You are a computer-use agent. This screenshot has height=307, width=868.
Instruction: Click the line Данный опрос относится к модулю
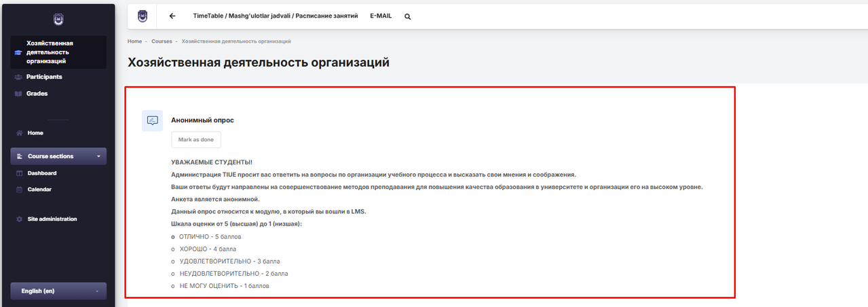pyautogui.click(x=269, y=212)
